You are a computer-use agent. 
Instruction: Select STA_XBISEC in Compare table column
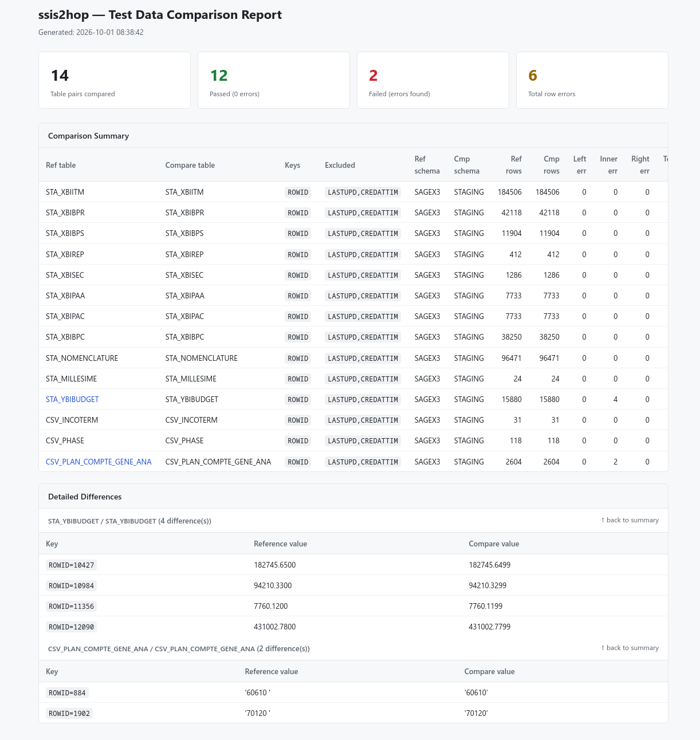pyautogui.click(x=184, y=275)
